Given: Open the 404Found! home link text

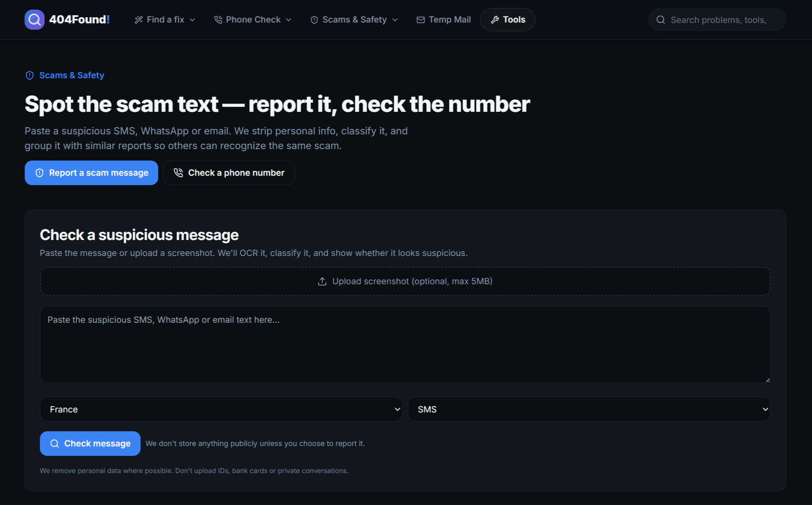Looking at the screenshot, I should coord(79,20).
